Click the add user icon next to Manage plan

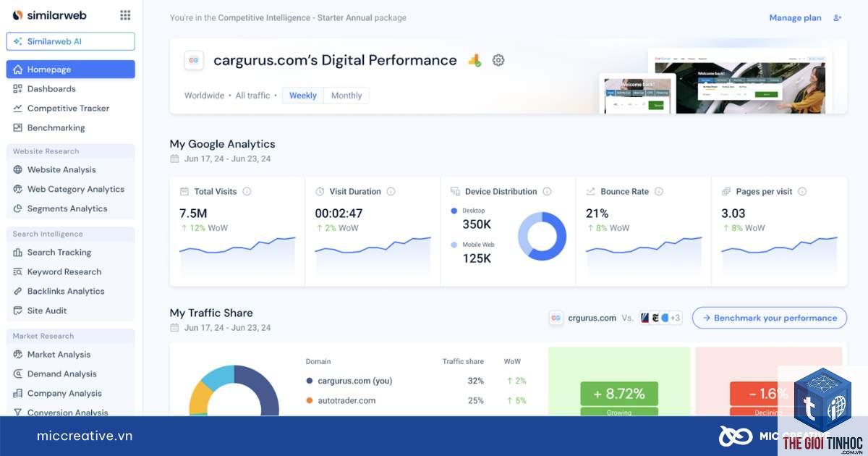pyautogui.click(x=838, y=18)
